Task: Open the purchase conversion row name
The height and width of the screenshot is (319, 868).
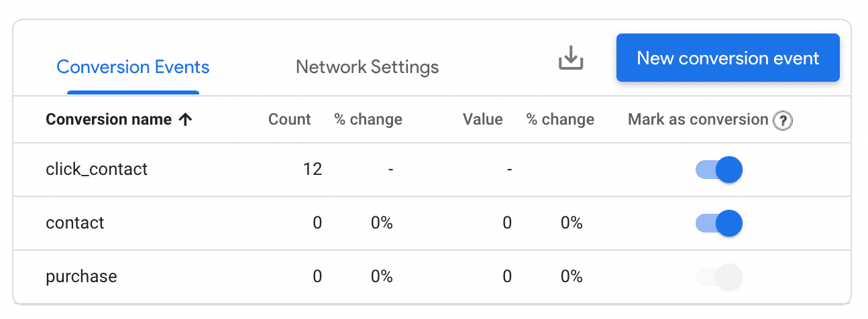Action: pyautogui.click(x=81, y=277)
